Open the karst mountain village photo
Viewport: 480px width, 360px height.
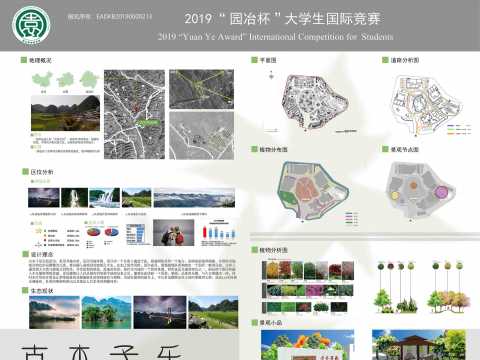pyautogui.click(x=65, y=113)
